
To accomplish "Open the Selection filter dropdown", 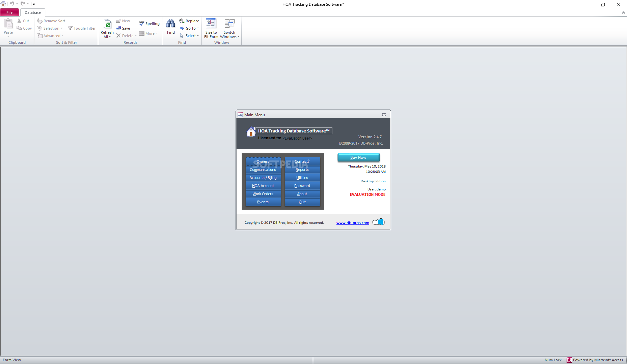I will pyautogui.click(x=50, y=28).
